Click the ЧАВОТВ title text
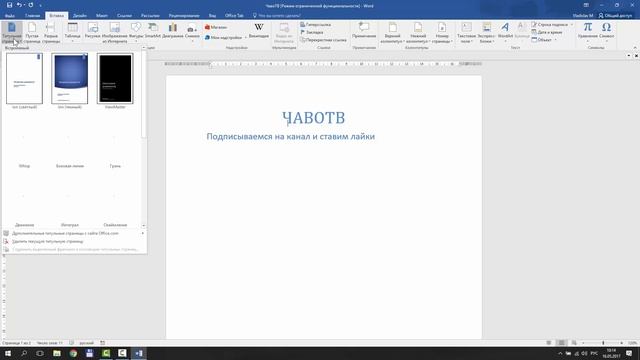 (313, 118)
